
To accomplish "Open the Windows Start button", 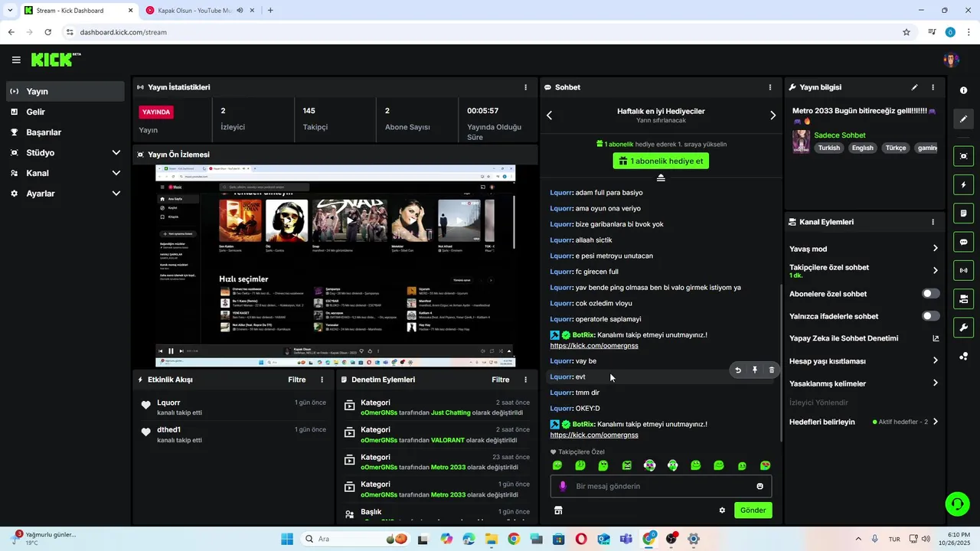I will tap(287, 539).
